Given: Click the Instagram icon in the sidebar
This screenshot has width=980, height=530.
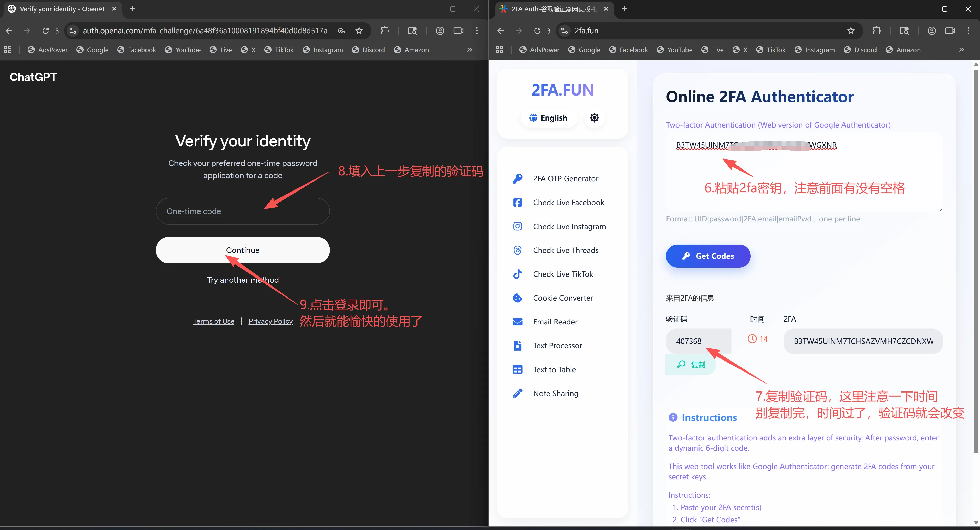Looking at the screenshot, I should (x=517, y=227).
